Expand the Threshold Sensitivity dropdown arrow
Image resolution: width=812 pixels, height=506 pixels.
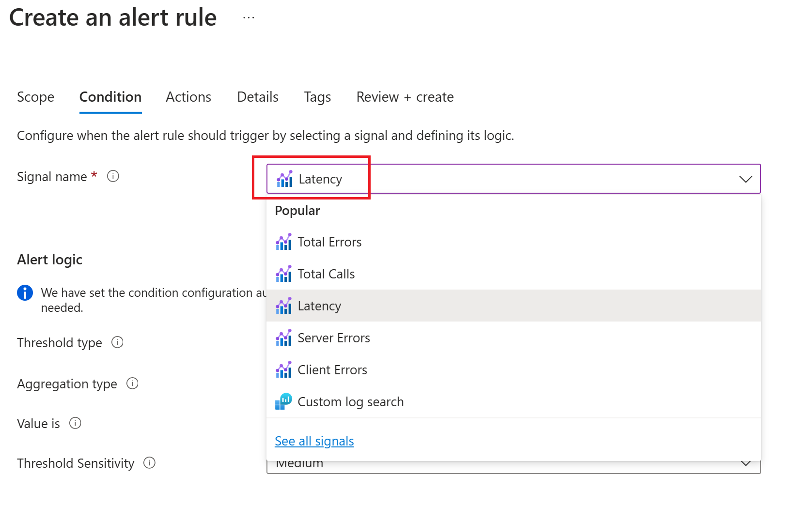tap(745, 463)
